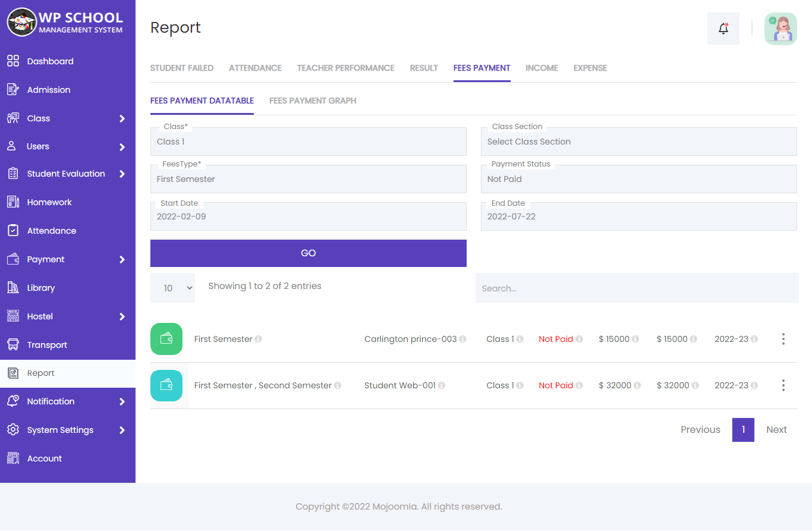The width and height of the screenshot is (812, 531).
Task: Click info icon beside Not Paid for Carlington
Action: click(x=579, y=339)
